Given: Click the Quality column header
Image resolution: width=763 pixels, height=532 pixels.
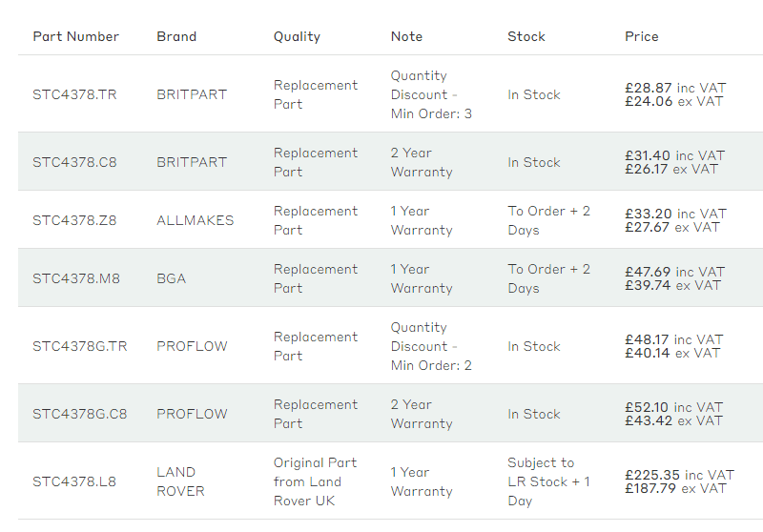Looking at the screenshot, I should click(297, 37).
